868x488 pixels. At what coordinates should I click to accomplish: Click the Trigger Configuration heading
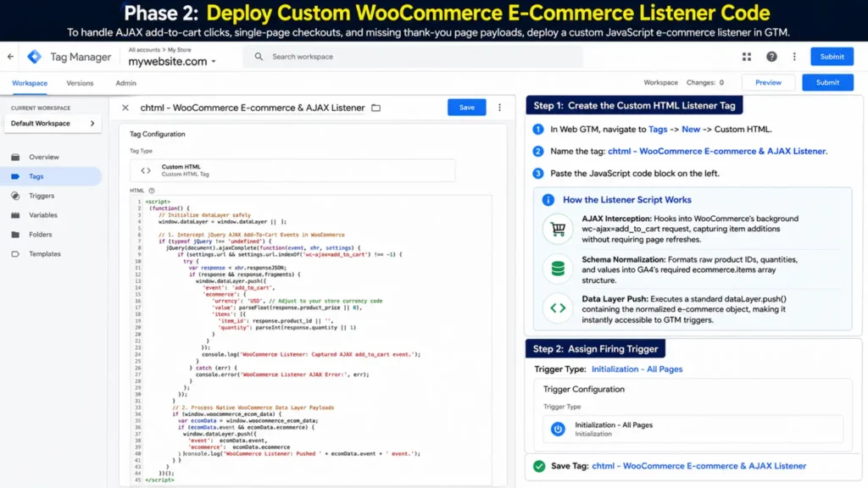click(x=583, y=390)
